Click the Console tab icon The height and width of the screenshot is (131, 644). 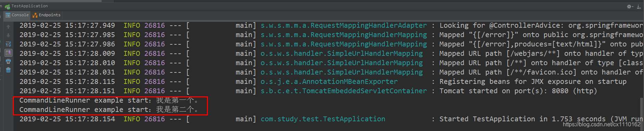point(8,15)
